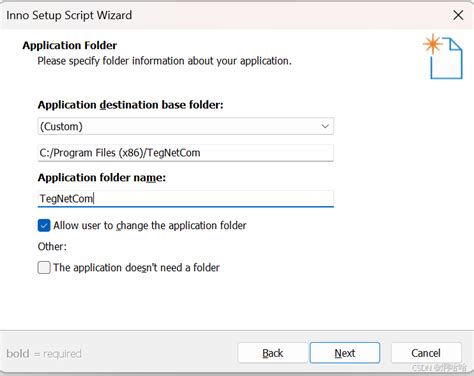Close the Inno Setup Script Wizard window
The width and height of the screenshot is (474, 376).
(458, 15)
